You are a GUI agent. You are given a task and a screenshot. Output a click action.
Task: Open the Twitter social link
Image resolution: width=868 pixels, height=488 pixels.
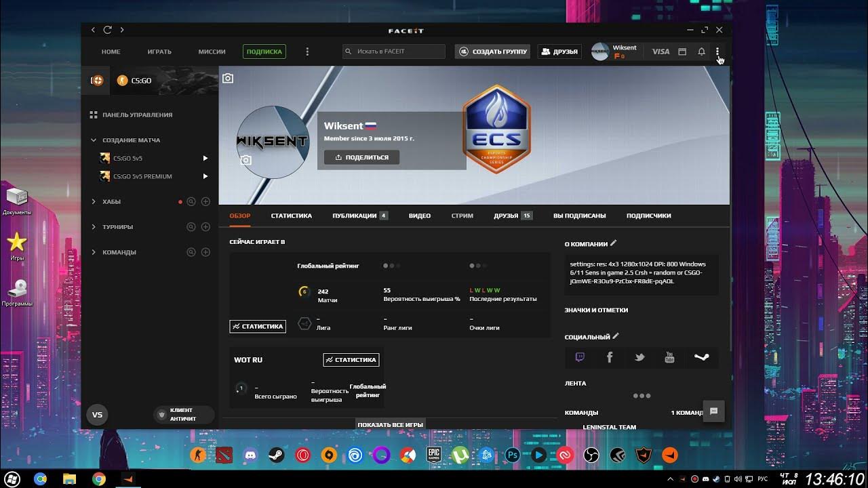(x=639, y=357)
